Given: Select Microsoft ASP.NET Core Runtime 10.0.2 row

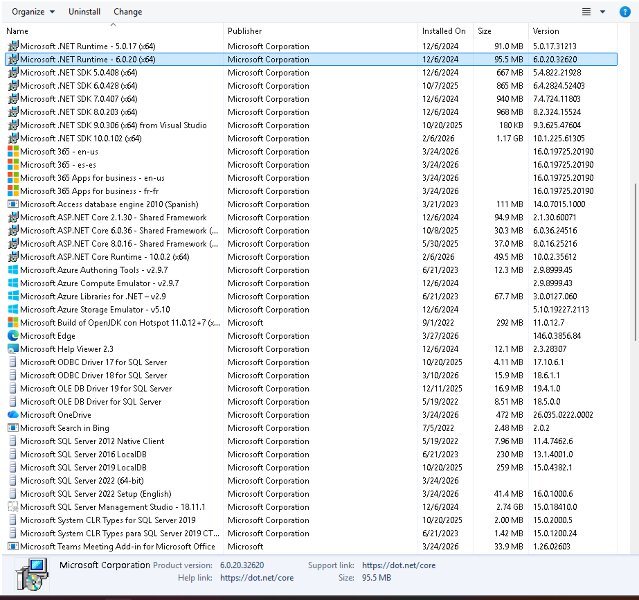Looking at the screenshot, I should 312,257.
